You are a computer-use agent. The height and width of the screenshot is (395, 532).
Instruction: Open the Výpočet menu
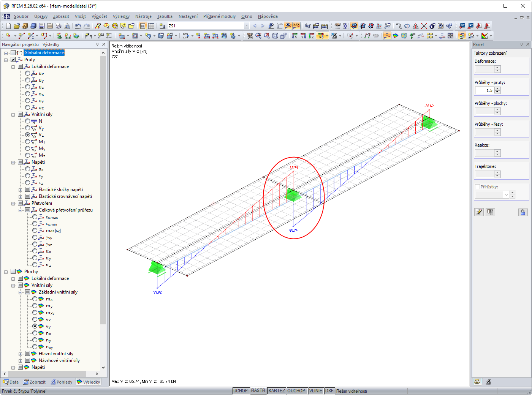click(99, 16)
